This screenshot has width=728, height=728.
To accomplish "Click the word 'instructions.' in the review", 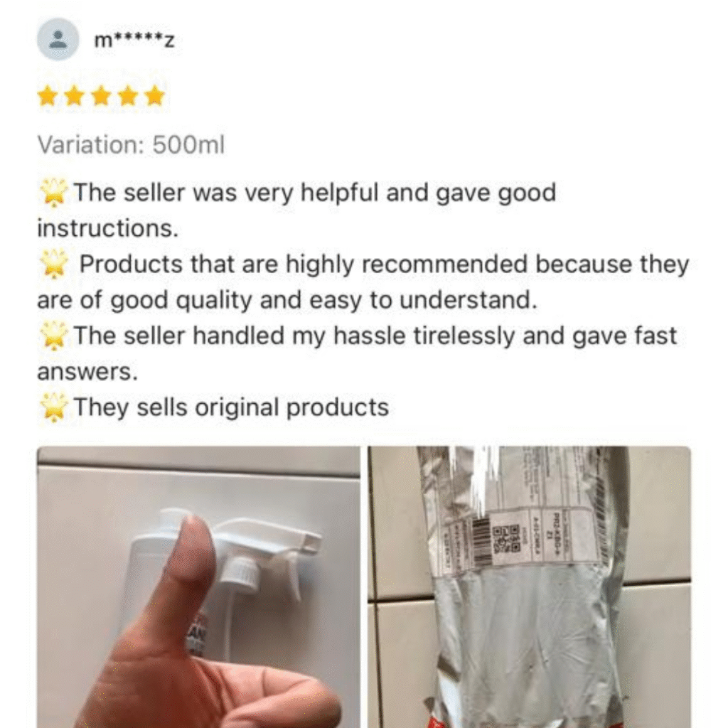I will (x=108, y=228).
